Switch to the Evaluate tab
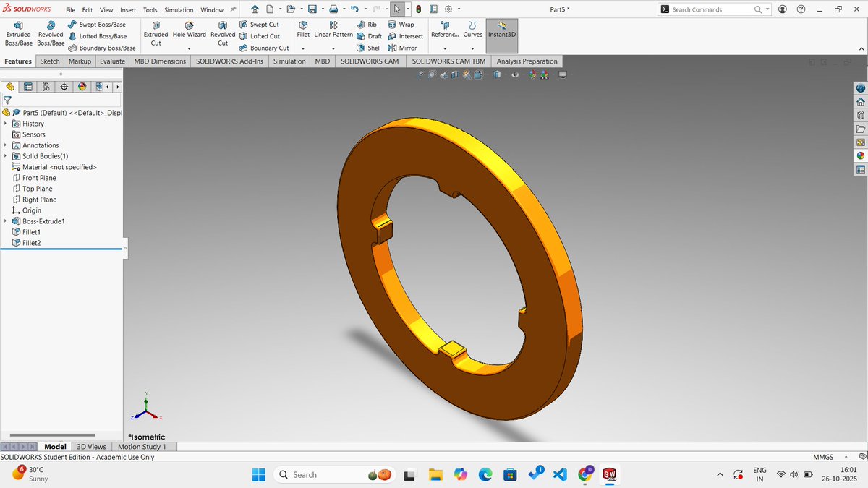The width and height of the screenshot is (868, 488). pyautogui.click(x=112, y=61)
